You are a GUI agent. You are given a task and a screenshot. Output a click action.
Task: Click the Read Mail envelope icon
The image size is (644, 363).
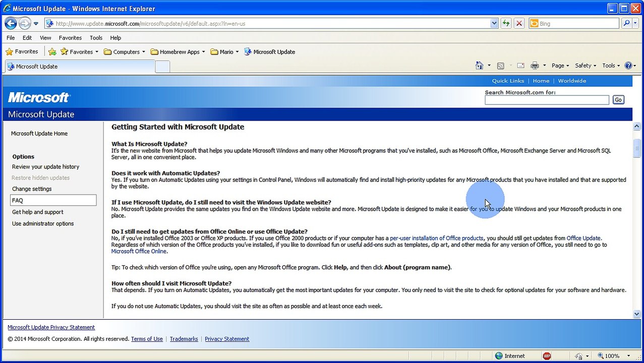click(521, 66)
